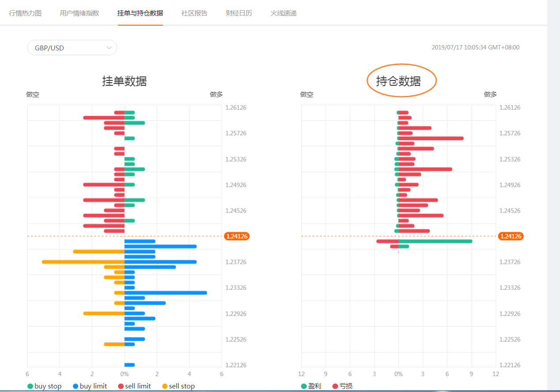
Task: Click the longest blue buy limit bar
Action: point(166,293)
